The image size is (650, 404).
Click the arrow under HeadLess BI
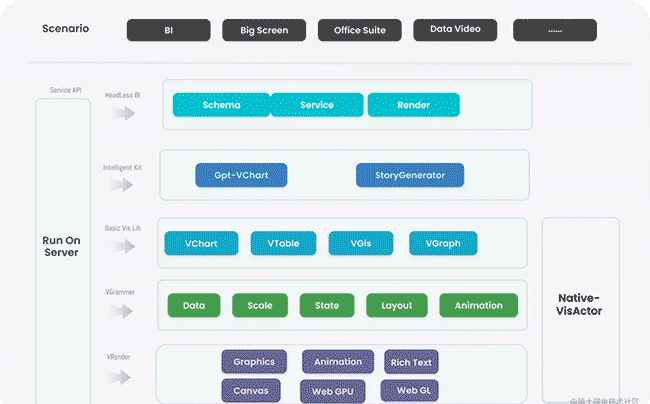(124, 113)
